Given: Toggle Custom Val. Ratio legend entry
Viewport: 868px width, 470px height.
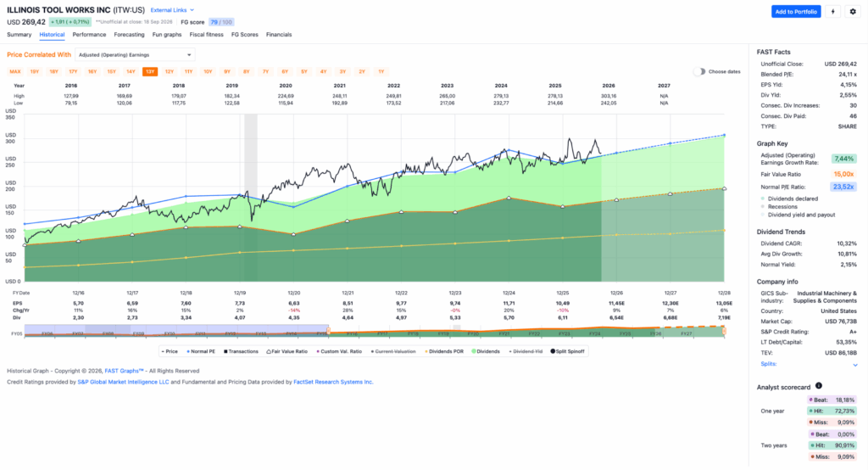Looking at the screenshot, I should [339, 351].
